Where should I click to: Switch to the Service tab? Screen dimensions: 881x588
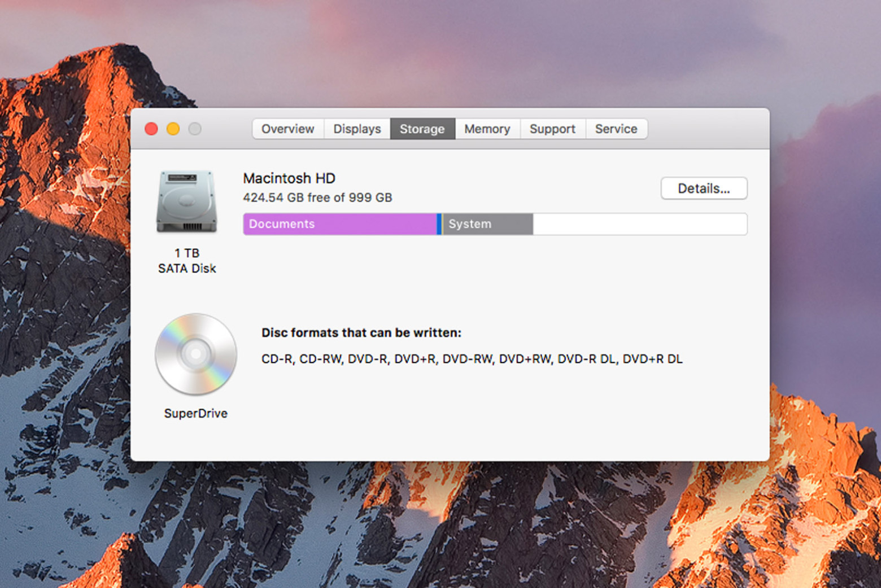tap(616, 129)
